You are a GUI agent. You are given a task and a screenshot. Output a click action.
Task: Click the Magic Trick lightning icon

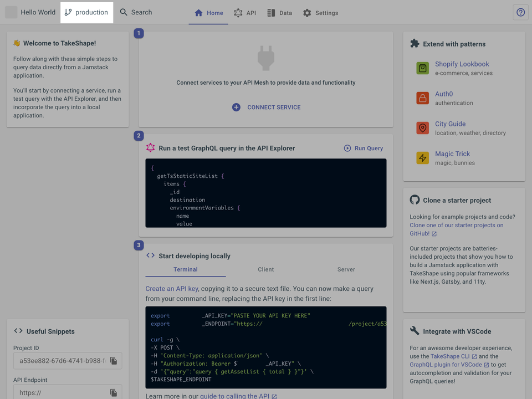423,158
